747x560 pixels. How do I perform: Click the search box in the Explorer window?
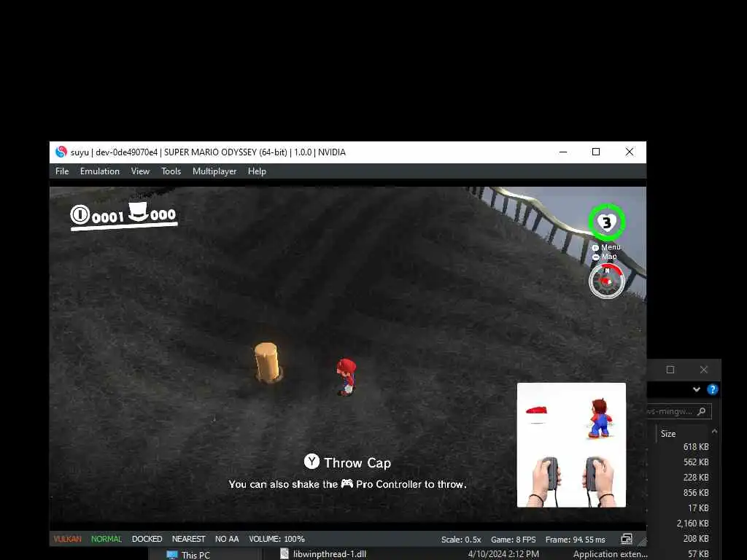tap(679, 411)
